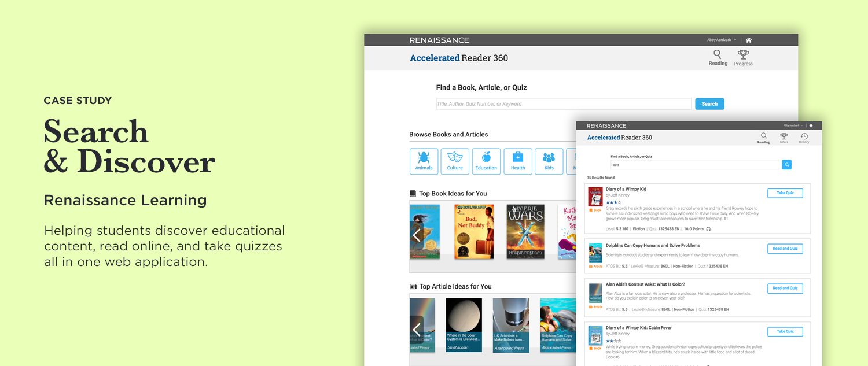Take Quiz for Cabin Fever book
Screen dimensions: 868x366
[x=785, y=331]
